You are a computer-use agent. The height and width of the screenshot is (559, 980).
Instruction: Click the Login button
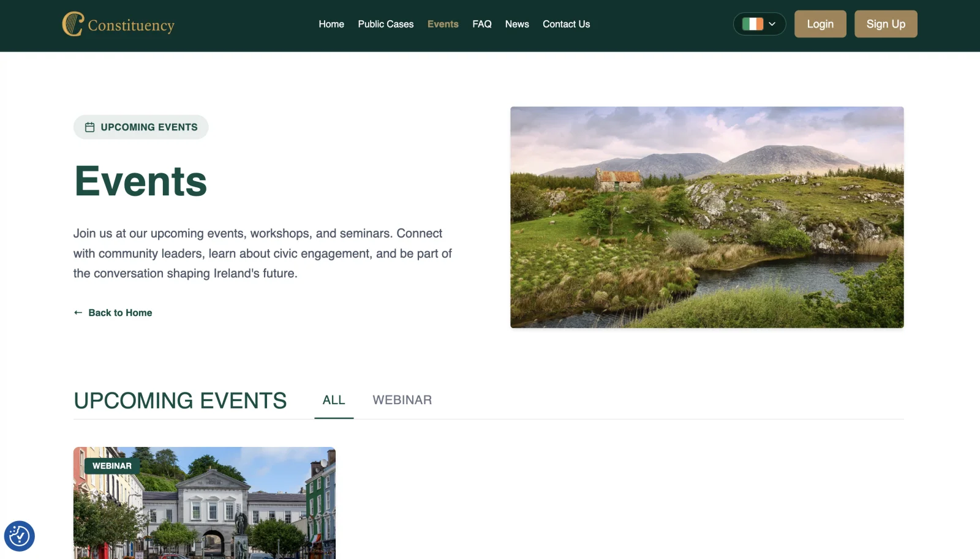[x=820, y=24]
